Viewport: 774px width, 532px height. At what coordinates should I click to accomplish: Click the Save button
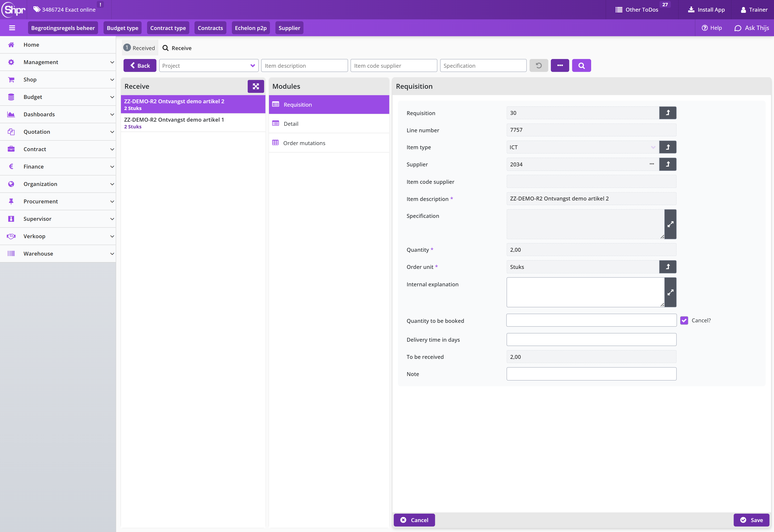752,520
